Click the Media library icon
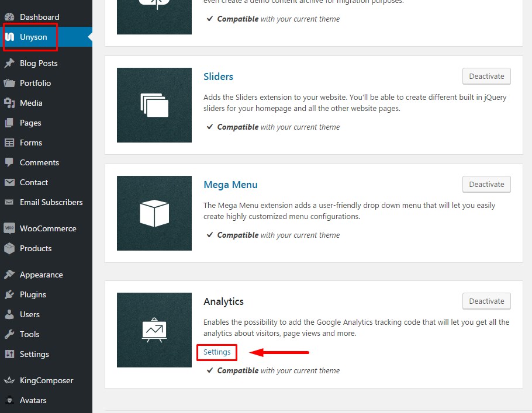The height and width of the screenshot is (413, 532). click(x=9, y=103)
